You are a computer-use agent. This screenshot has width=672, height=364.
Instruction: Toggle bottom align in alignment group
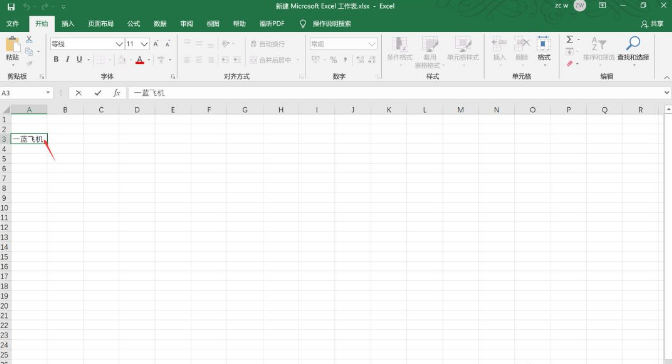pyautogui.click(x=210, y=44)
